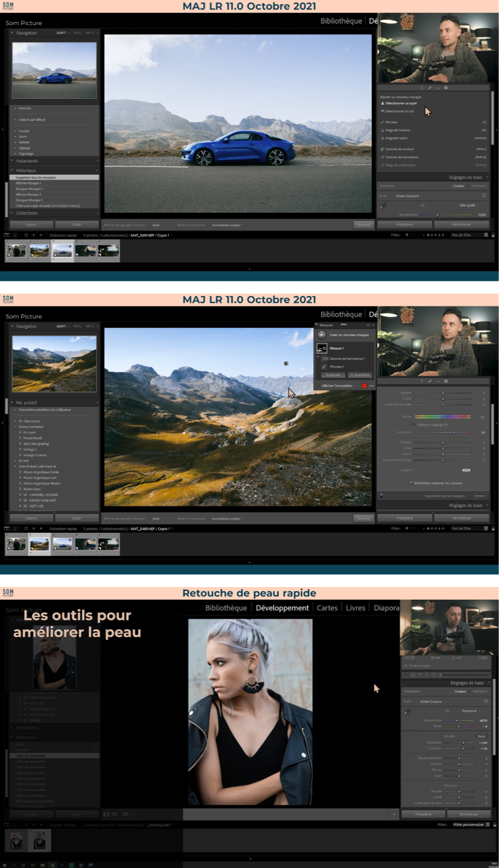Click Windows Start button in taskbar
Screen dimensions: 499x868
click(x=4, y=865)
